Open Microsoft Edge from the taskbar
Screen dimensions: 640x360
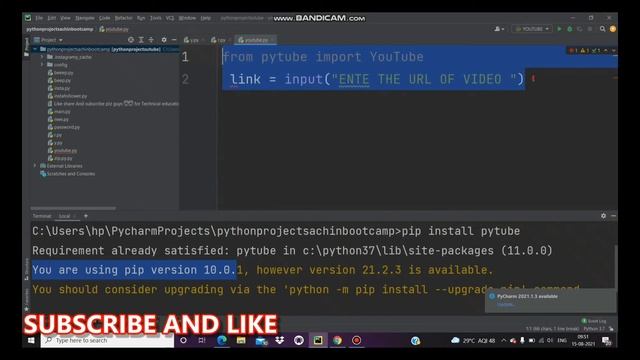[222, 340]
